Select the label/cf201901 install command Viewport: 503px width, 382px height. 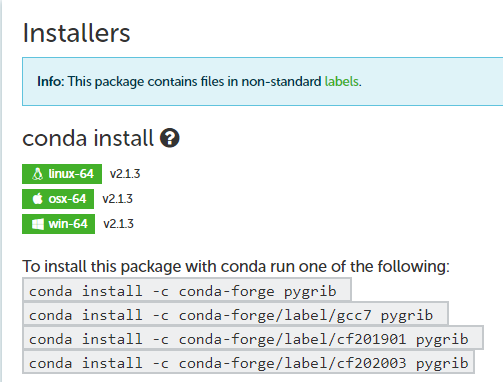(x=253, y=339)
